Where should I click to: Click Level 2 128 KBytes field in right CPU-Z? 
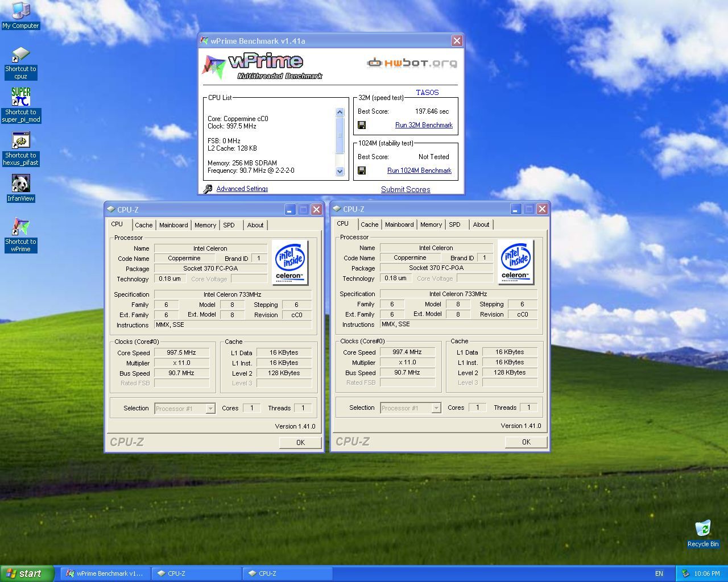coord(510,373)
